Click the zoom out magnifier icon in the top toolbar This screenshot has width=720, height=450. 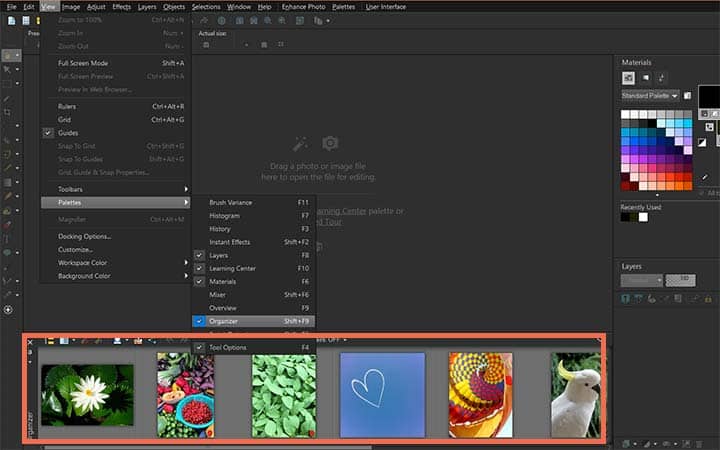coord(268,21)
